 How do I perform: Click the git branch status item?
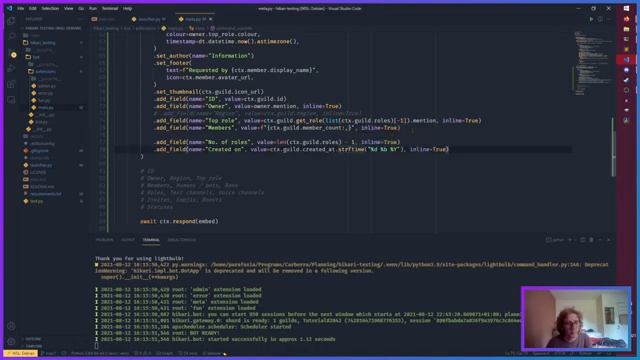49,353
